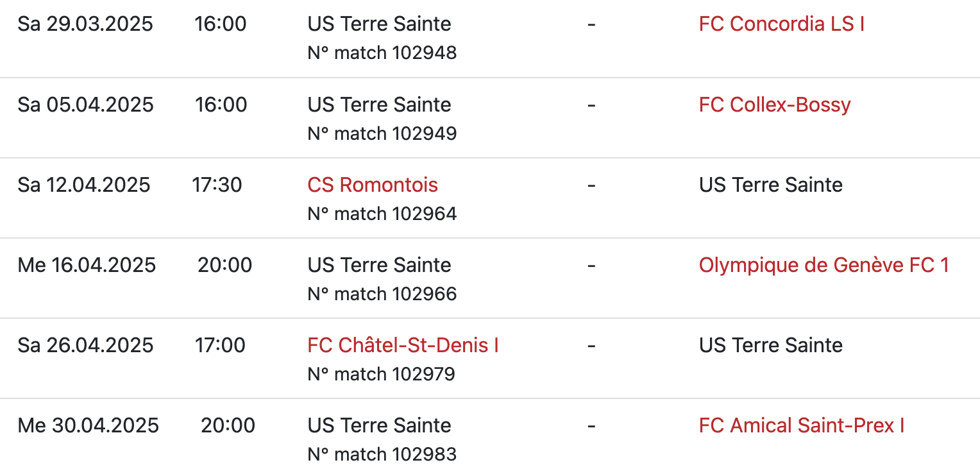Click match number 102948 text
980x476 pixels.
pos(382,53)
